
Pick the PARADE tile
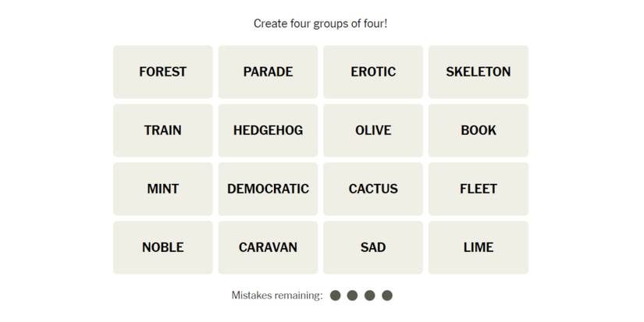click(x=268, y=72)
